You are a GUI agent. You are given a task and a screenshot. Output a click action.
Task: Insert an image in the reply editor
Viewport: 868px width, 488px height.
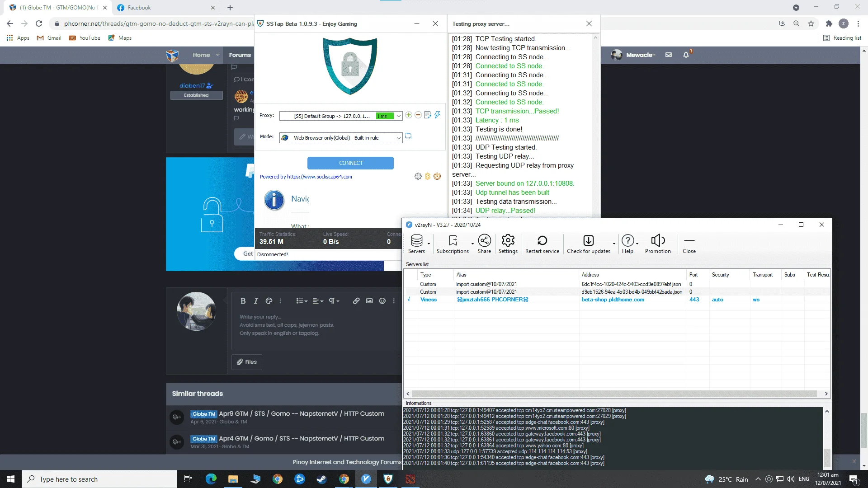click(x=369, y=301)
